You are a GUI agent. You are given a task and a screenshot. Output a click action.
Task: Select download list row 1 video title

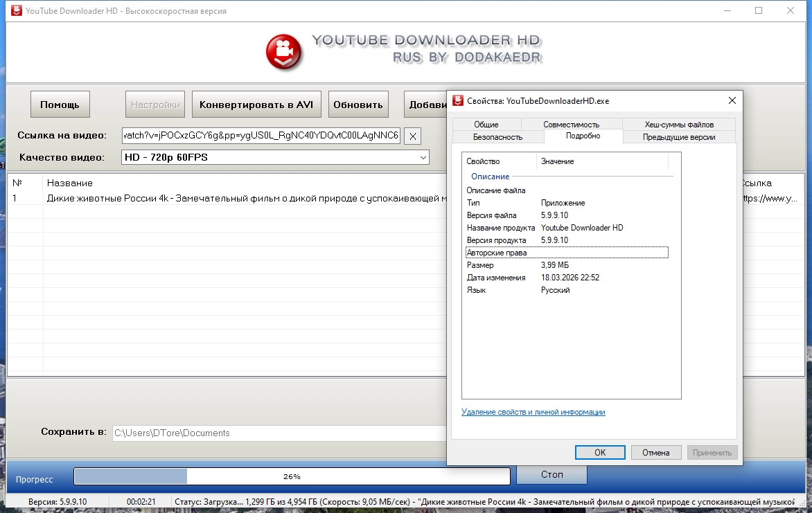click(x=247, y=198)
